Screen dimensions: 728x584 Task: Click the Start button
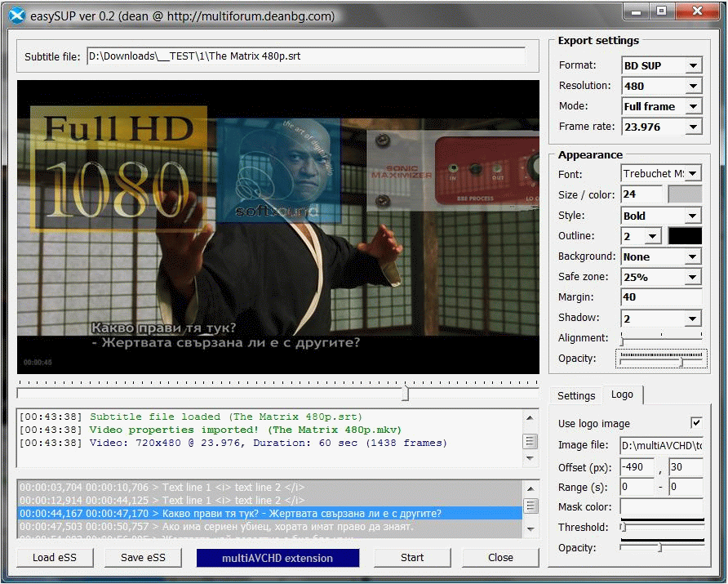coord(412,558)
